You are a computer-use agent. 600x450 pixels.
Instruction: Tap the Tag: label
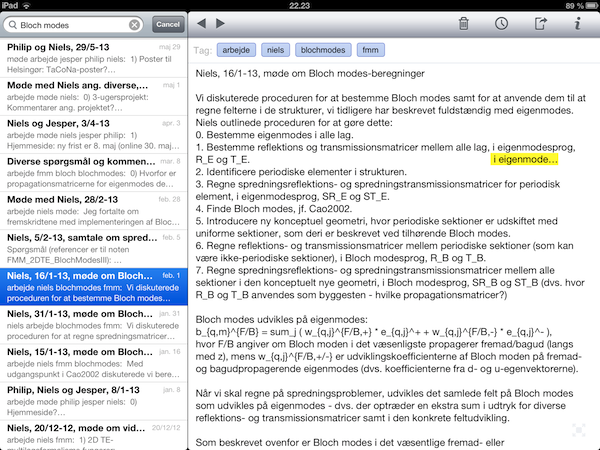coord(203,50)
